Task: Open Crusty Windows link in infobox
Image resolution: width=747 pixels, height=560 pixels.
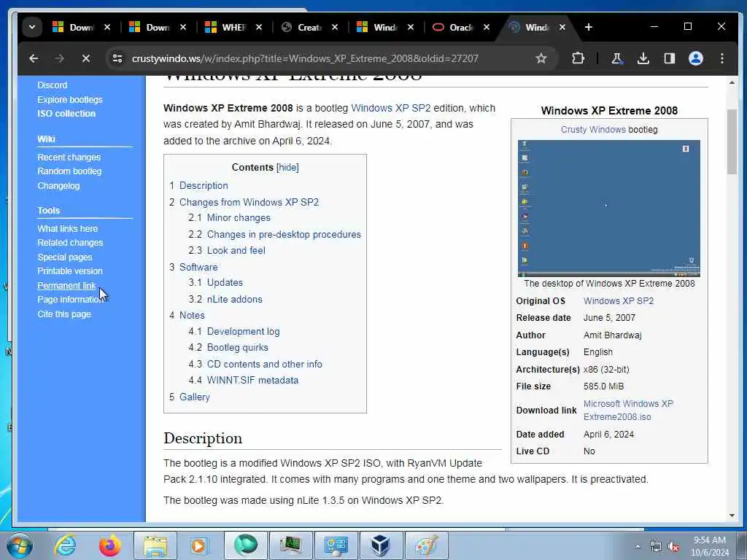Action: coord(593,130)
